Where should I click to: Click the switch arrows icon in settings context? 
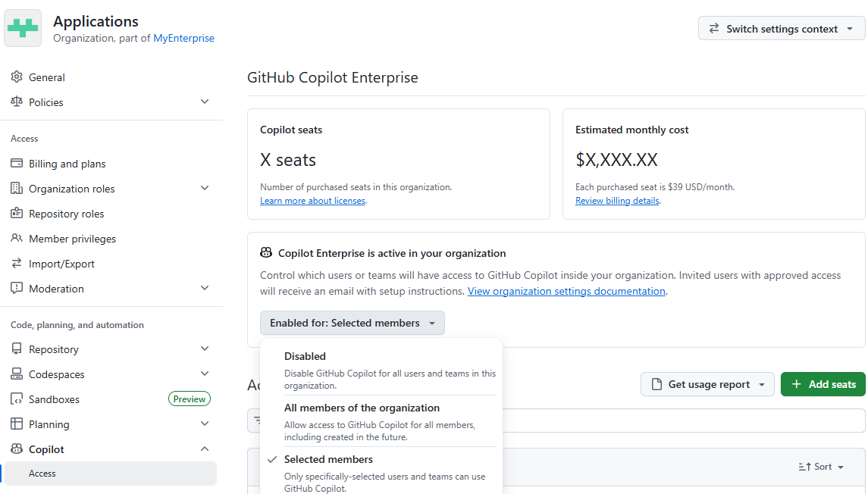tap(714, 28)
